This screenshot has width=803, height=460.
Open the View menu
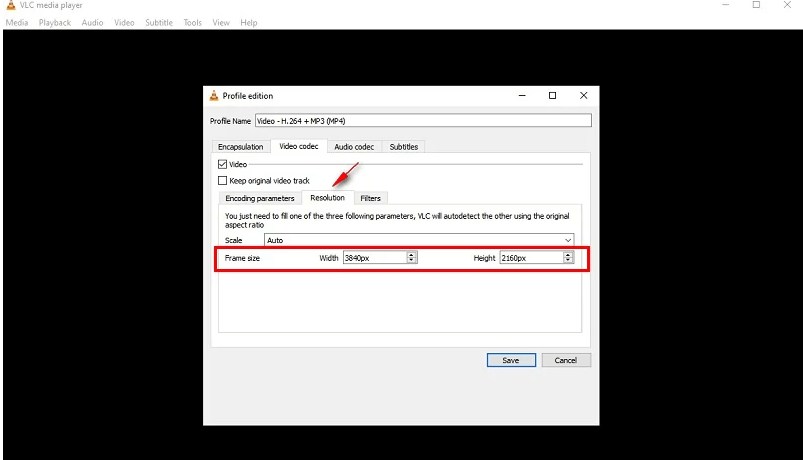(221, 23)
